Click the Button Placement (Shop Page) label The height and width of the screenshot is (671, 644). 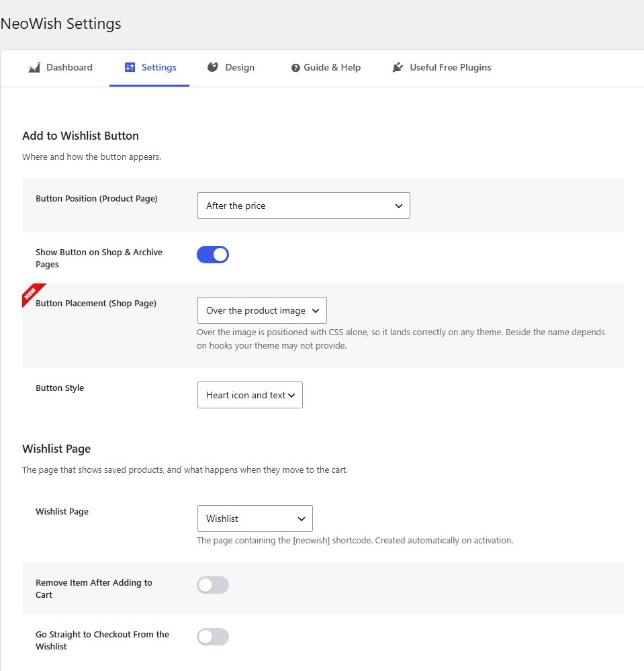click(x=96, y=304)
